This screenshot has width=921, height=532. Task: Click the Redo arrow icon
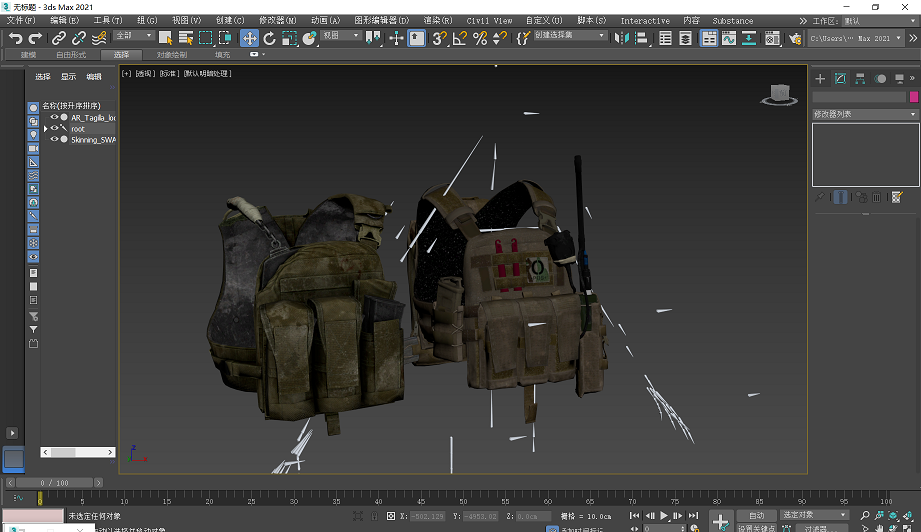(35, 38)
